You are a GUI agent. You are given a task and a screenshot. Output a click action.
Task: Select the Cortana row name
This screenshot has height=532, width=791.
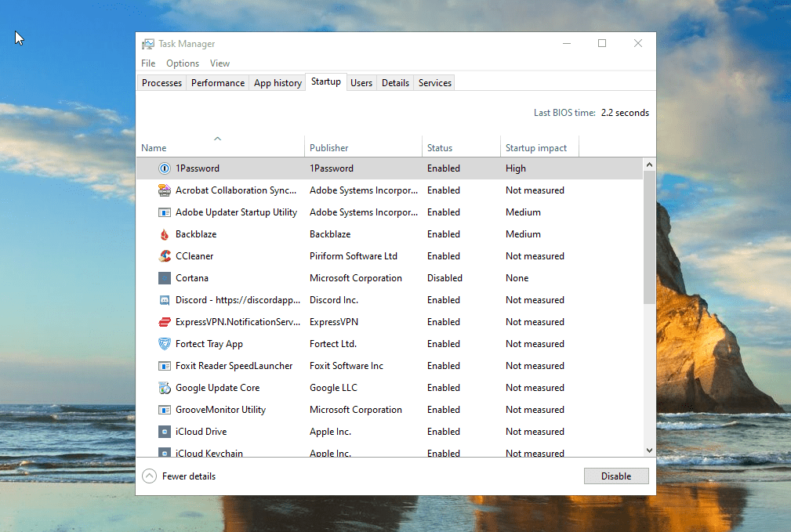pos(192,278)
